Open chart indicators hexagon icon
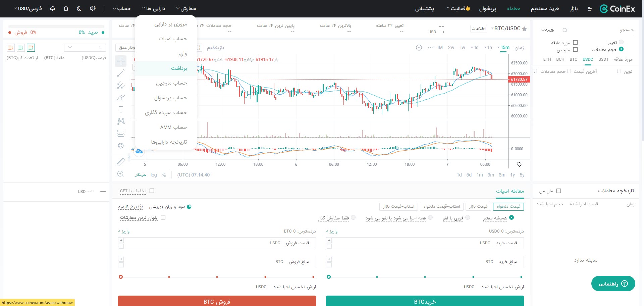 pos(419,48)
